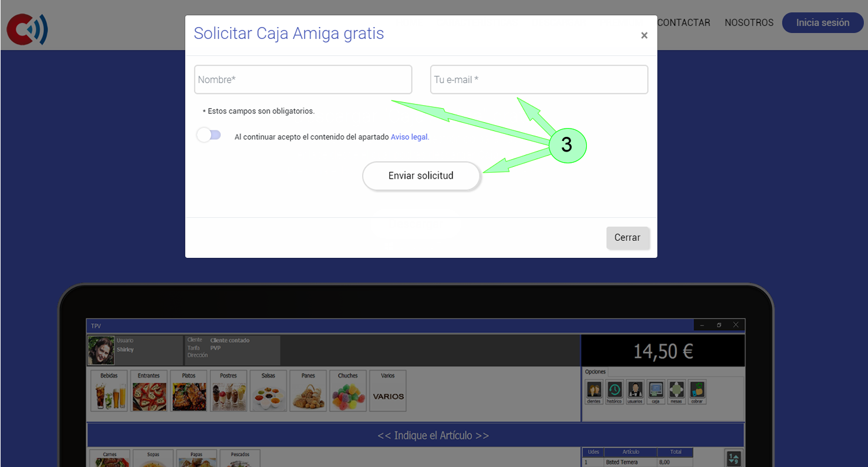Open the caja register icon

656,391
